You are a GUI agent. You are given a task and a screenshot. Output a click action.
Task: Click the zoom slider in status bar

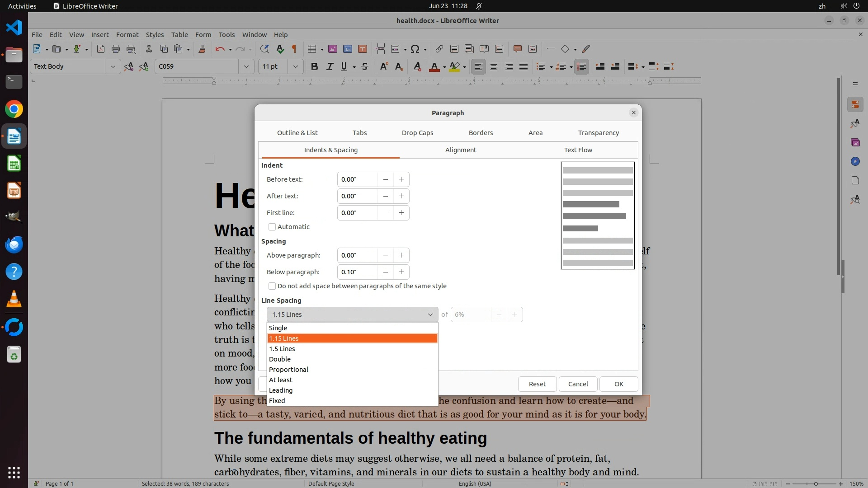pos(815,484)
